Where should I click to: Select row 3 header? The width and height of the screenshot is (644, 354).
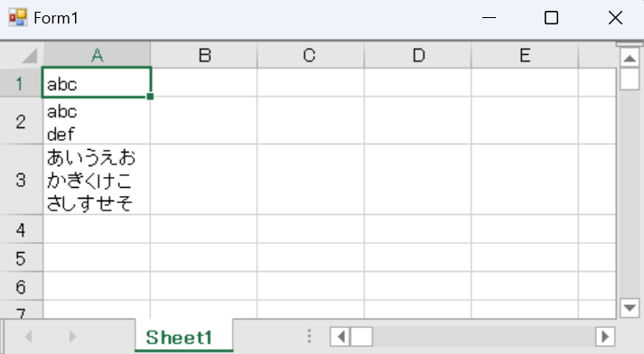(21, 180)
